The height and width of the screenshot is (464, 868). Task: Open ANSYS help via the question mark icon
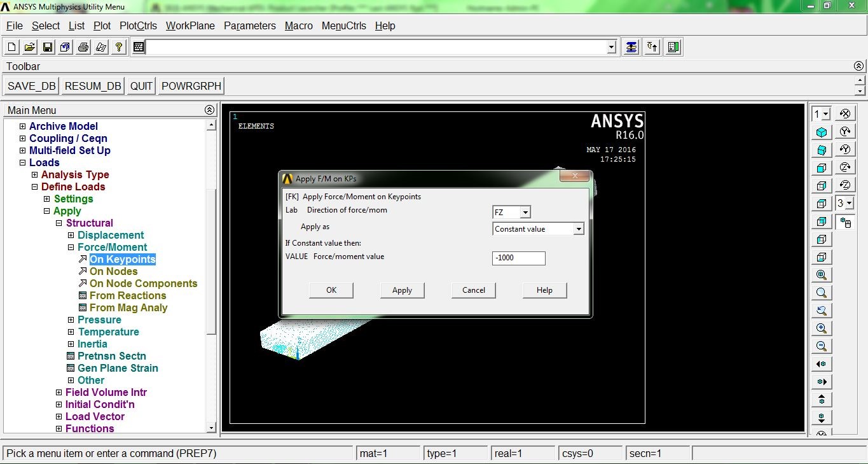pyautogui.click(x=119, y=46)
